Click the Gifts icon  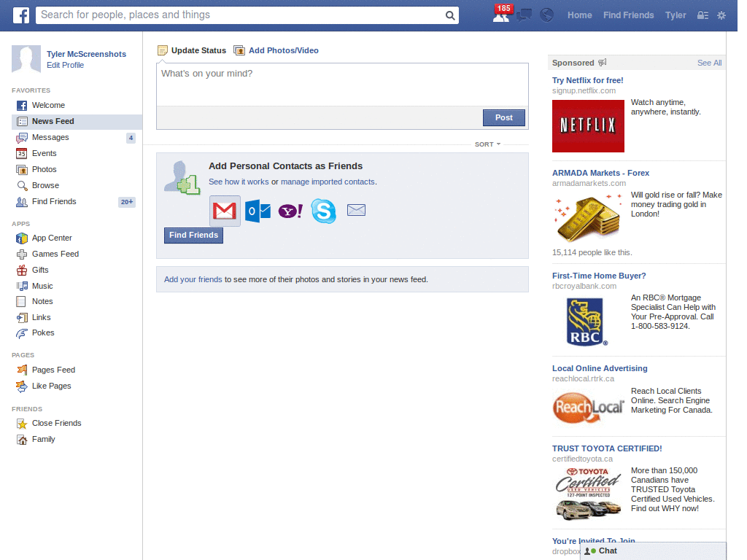(x=21, y=270)
